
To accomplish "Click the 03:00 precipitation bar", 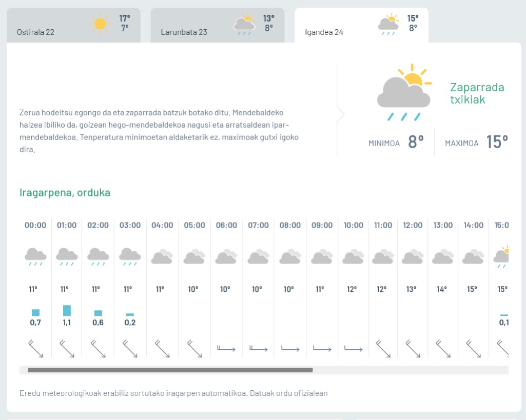I will tap(130, 314).
